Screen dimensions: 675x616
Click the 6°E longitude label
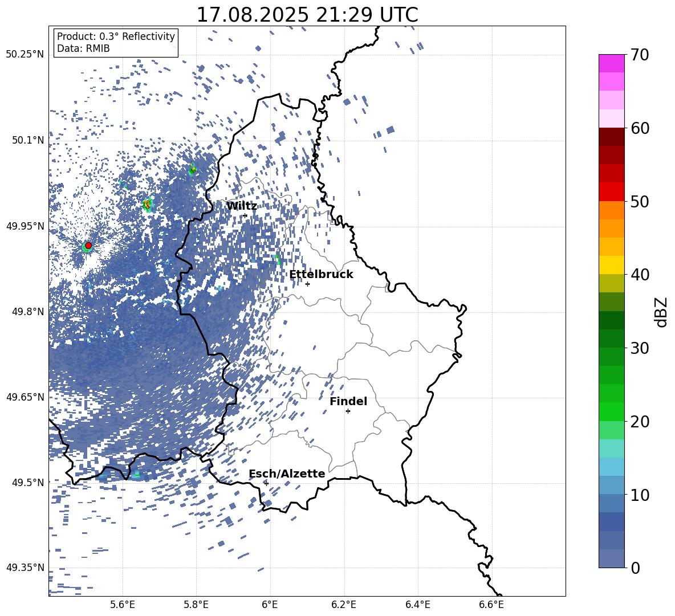[x=270, y=605]
